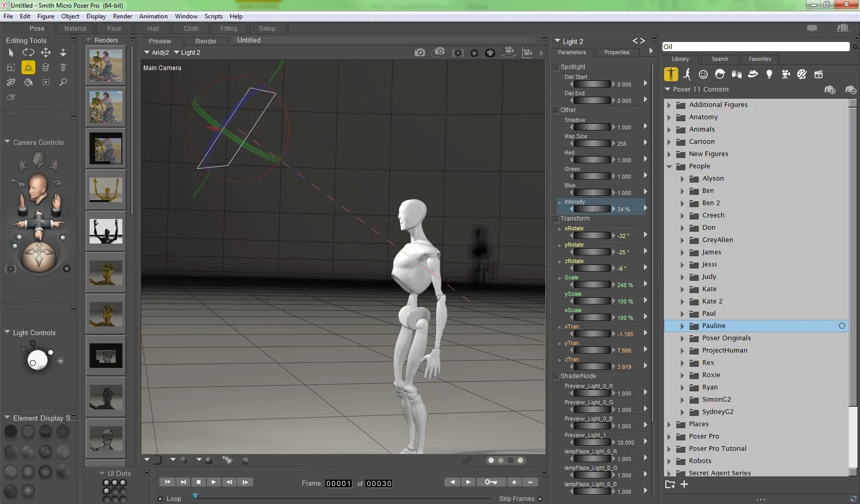Open the Properties tab for Light 2
The height and width of the screenshot is (504, 860).
pyautogui.click(x=617, y=52)
